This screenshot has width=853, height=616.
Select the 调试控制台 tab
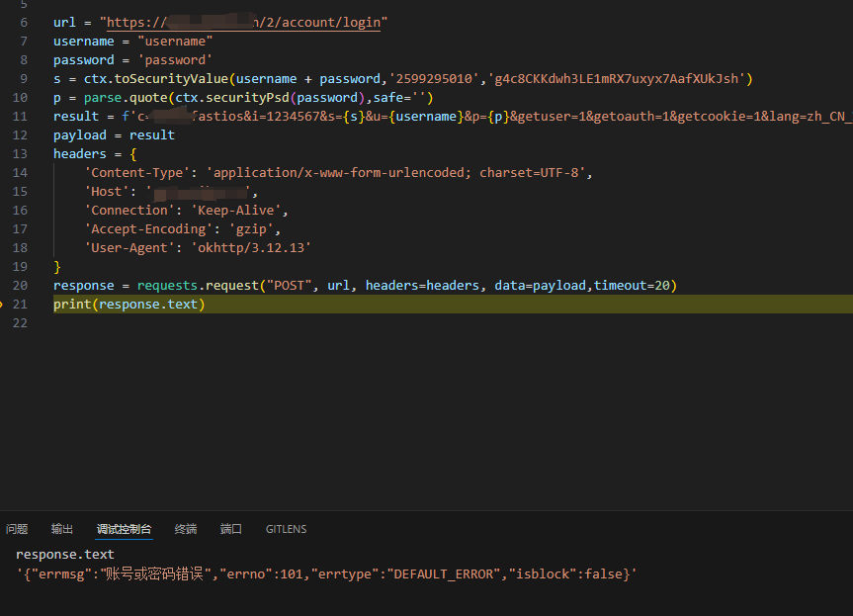pos(124,529)
